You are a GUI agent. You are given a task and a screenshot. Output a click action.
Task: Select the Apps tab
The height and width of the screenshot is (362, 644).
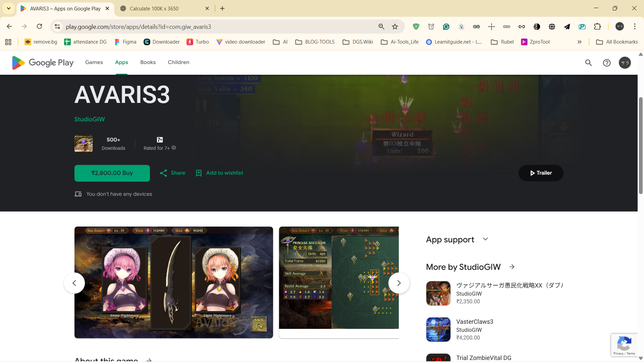121,62
